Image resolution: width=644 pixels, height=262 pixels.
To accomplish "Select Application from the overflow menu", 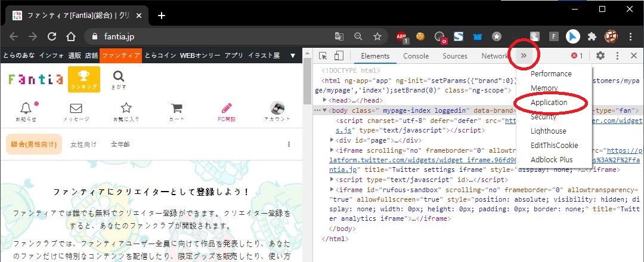I will coord(549,103).
